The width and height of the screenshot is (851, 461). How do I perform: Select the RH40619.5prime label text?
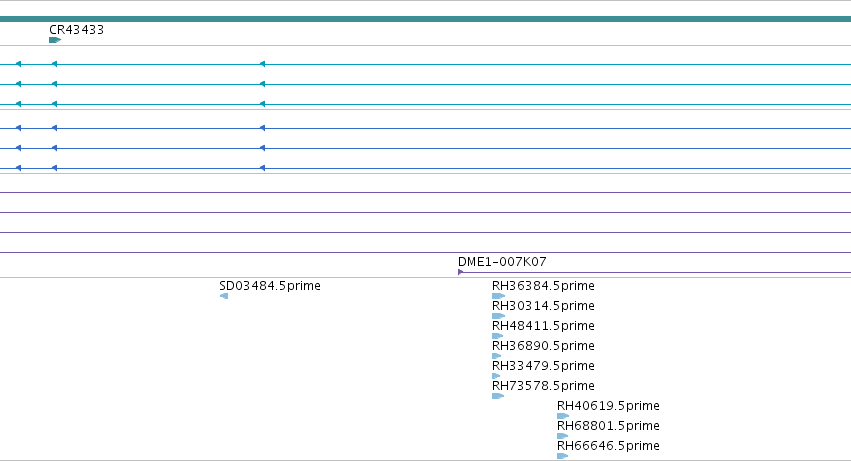(x=608, y=406)
